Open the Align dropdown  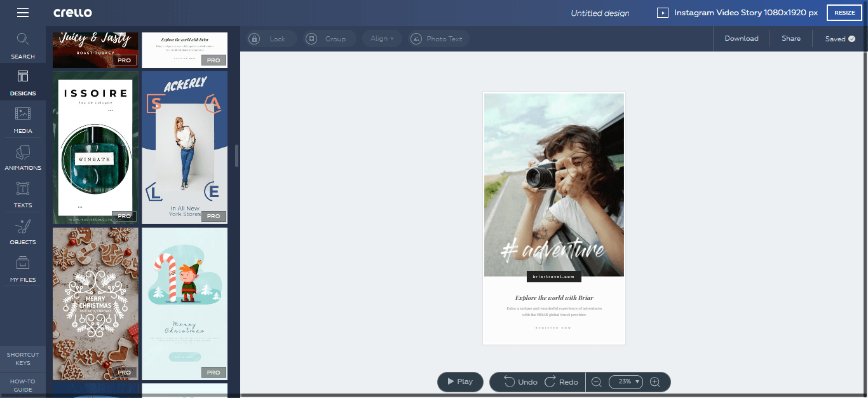point(381,38)
